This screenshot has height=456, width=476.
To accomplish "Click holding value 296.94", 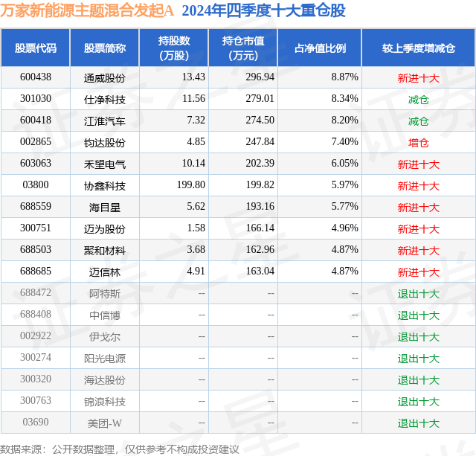I will [260, 77].
